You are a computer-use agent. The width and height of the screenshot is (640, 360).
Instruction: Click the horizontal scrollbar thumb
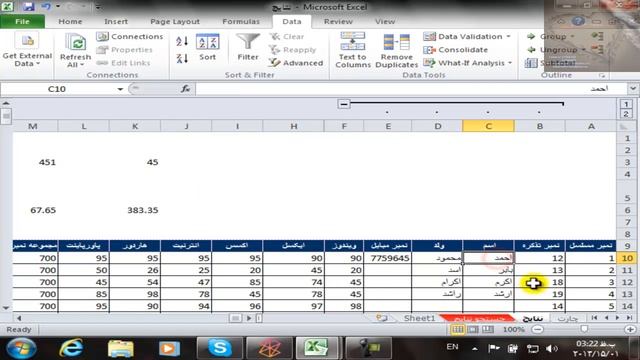tap(235, 318)
